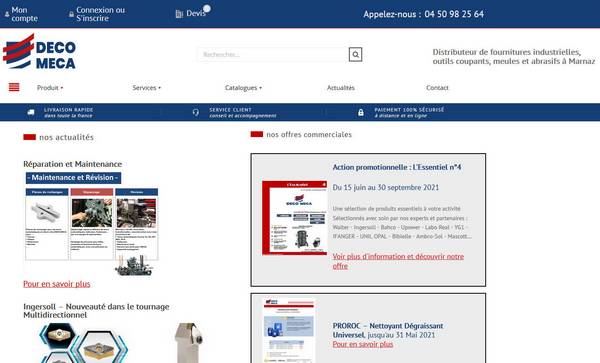600x363 pixels.
Task: Click Livraison rapide banner text
Action: click(68, 112)
